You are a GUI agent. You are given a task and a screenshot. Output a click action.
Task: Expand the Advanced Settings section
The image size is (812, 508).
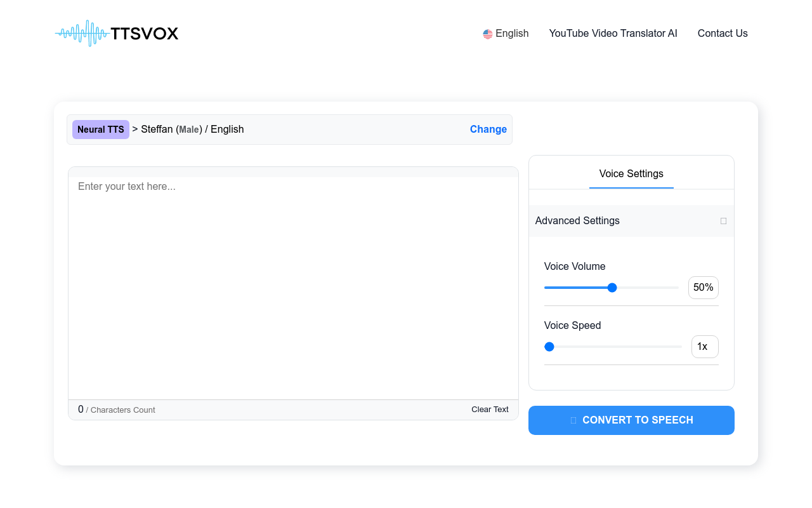[x=631, y=221]
